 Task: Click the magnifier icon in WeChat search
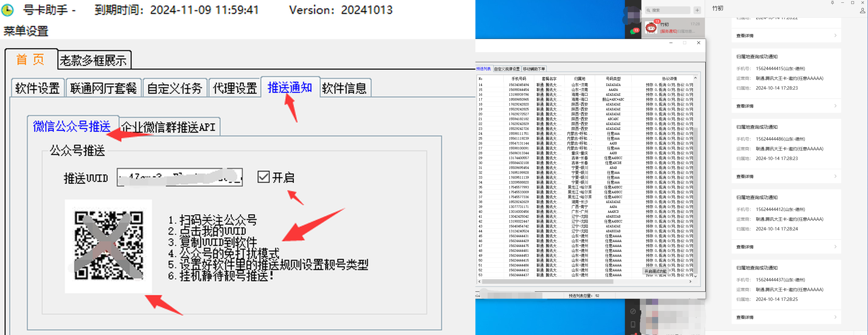pos(648,10)
